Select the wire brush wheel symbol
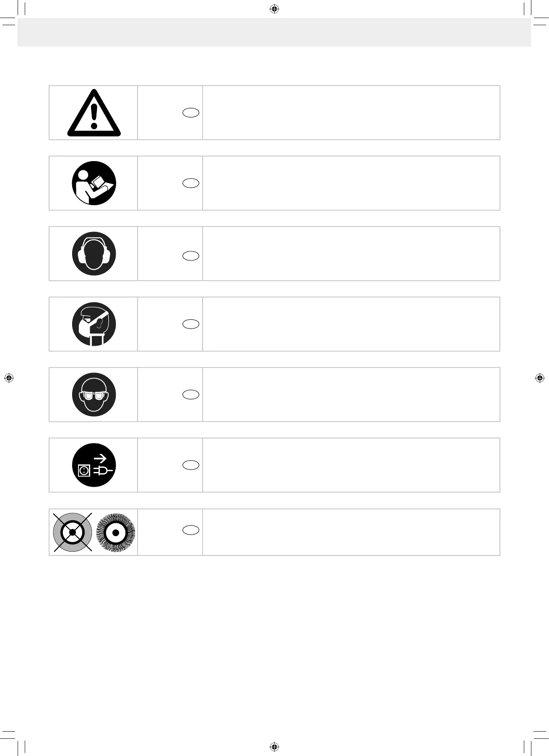Viewport: 549px width, 756px height. (x=116, y=532)
